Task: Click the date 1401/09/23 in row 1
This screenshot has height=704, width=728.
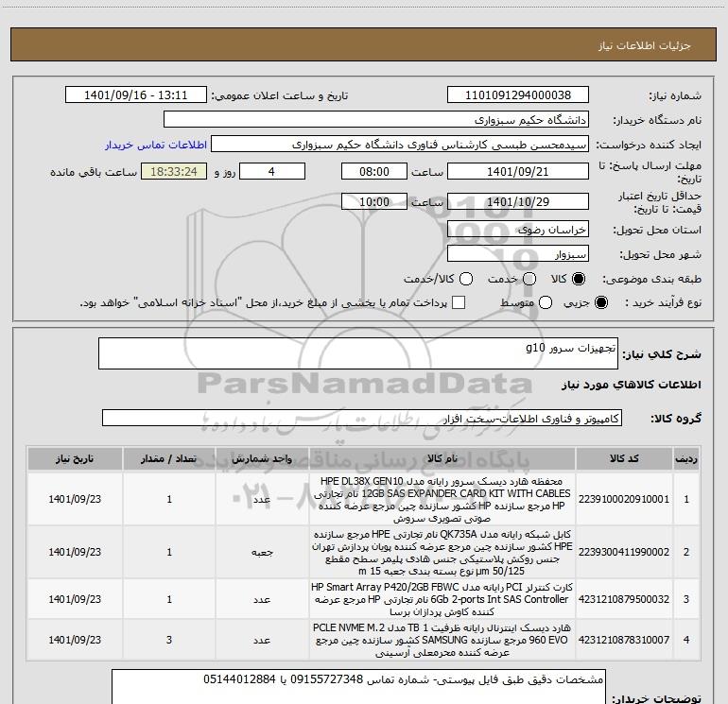Action: tap(75, 499)
